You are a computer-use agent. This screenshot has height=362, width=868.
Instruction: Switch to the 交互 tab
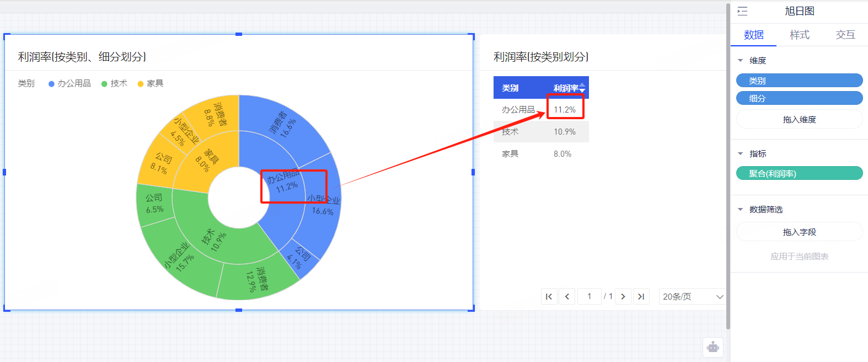845,35
